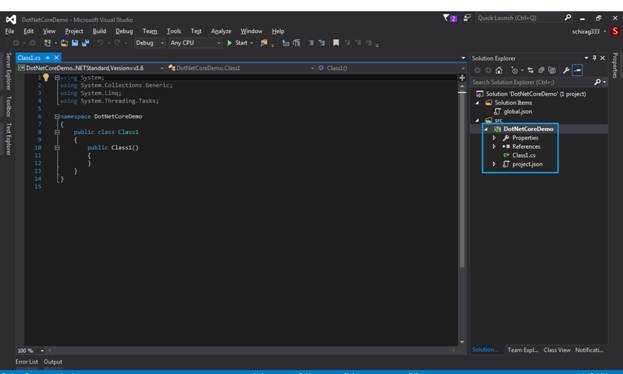
Task: Click the Open File folder icon
Action: (x=64, y=43)
